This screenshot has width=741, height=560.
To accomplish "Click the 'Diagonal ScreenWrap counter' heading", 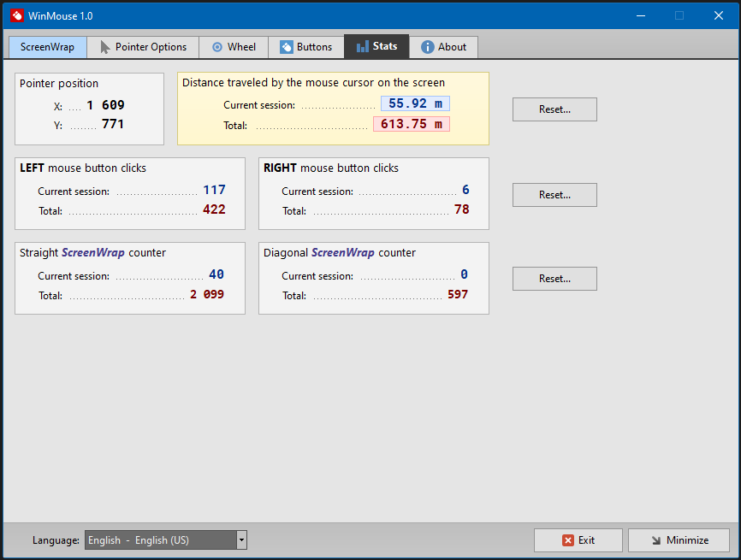I will coord(340,252).
